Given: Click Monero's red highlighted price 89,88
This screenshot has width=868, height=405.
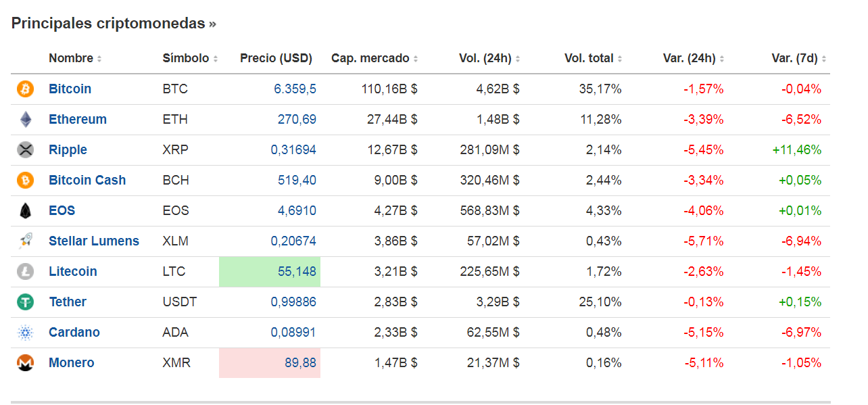Looking at the screenshot, I should pos(300,363).
